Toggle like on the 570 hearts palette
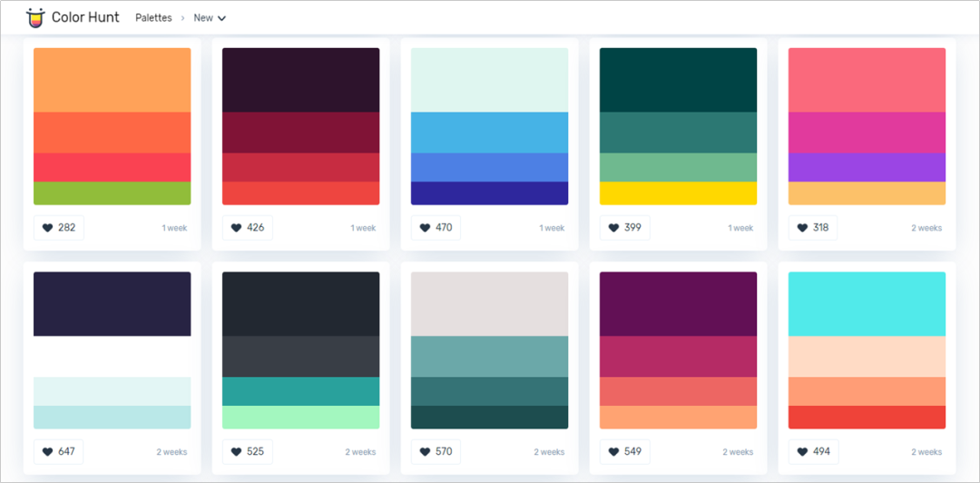The width and height of the screenshot is (980, 483). click(x=436, y=452)
